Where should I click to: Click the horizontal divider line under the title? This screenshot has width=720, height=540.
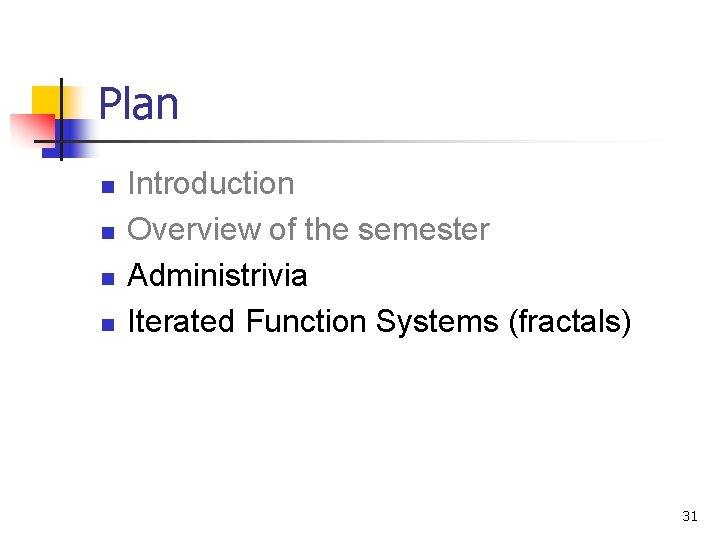coord(380,142)
